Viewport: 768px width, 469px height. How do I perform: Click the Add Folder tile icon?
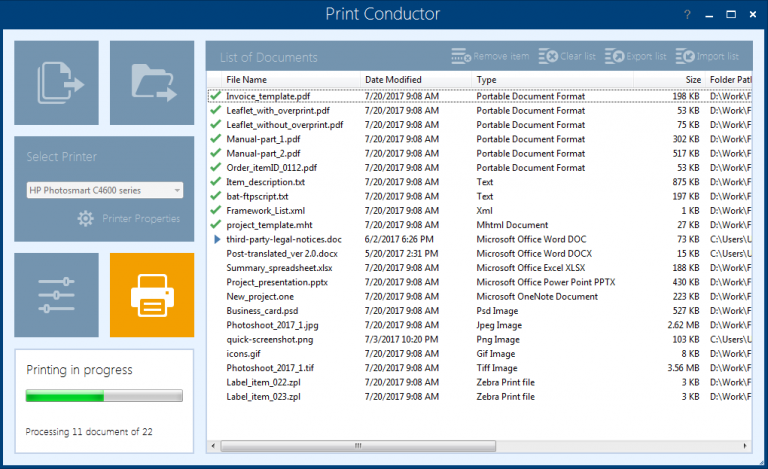click(152, 83)
